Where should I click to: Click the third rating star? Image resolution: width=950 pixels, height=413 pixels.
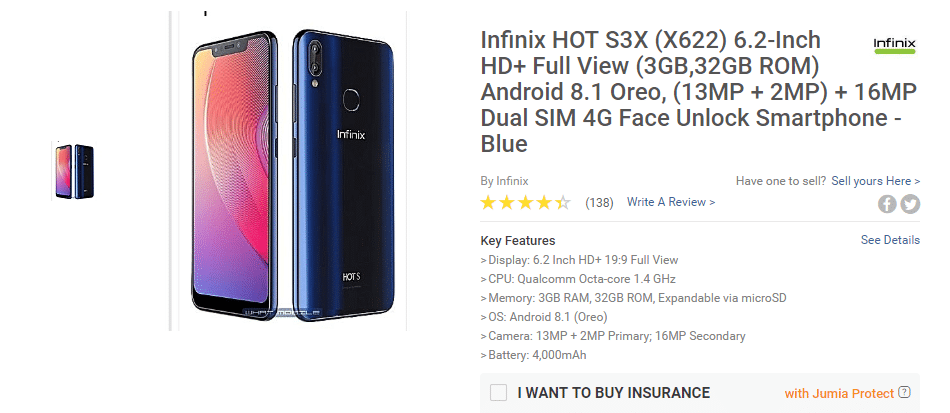[525, 202]
